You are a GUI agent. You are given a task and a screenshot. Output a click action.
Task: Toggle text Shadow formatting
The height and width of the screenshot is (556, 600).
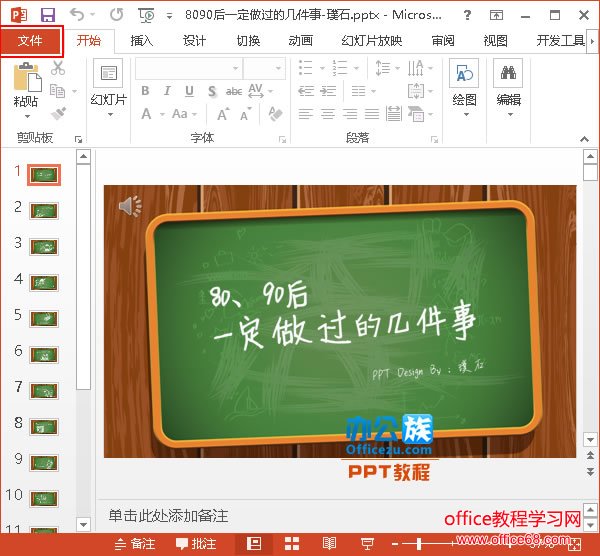point(212,91)
